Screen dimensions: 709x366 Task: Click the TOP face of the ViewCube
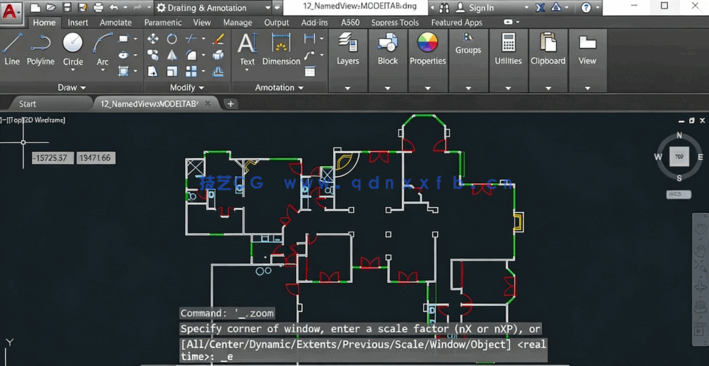click(679, 157)
